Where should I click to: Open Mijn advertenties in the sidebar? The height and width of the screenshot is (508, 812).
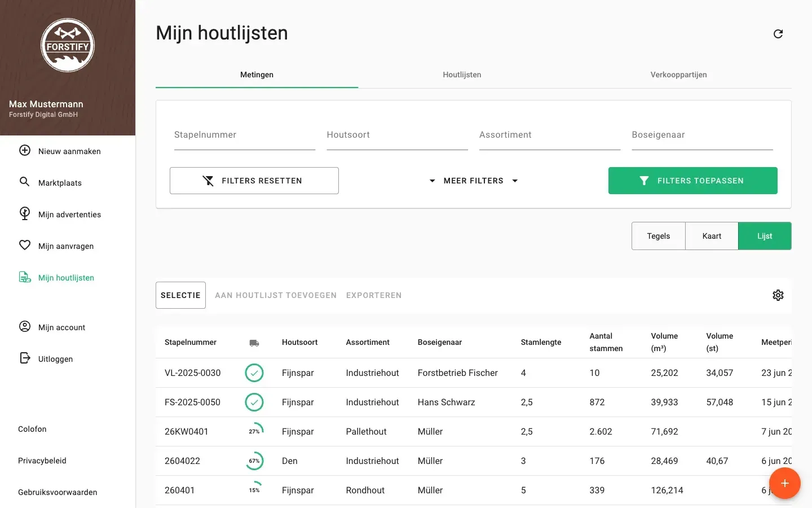70,214
